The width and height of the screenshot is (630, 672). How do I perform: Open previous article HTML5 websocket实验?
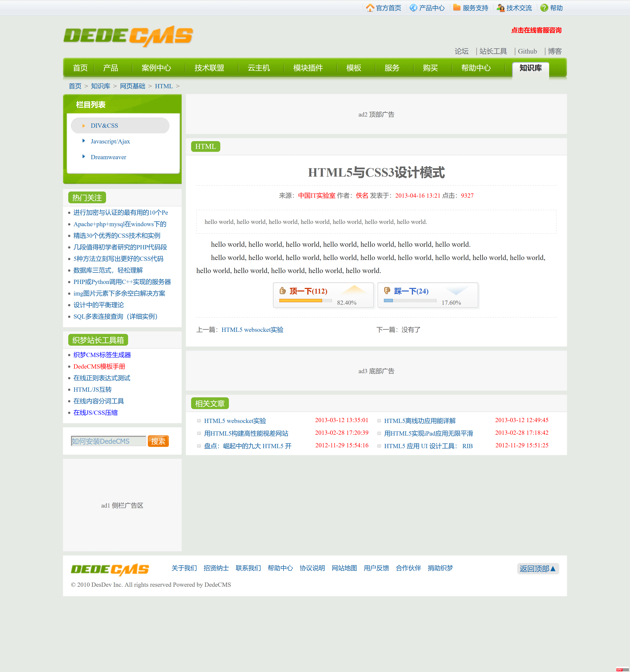point(252,329)
